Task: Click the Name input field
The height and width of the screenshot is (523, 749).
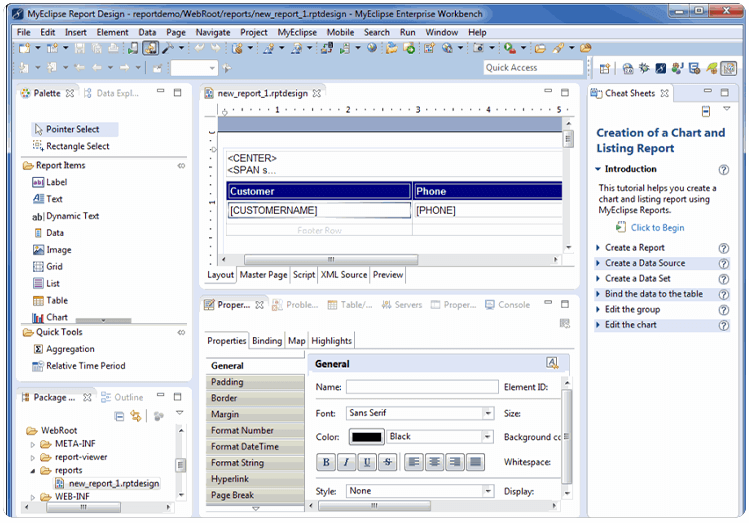Action: click(422, 387)
